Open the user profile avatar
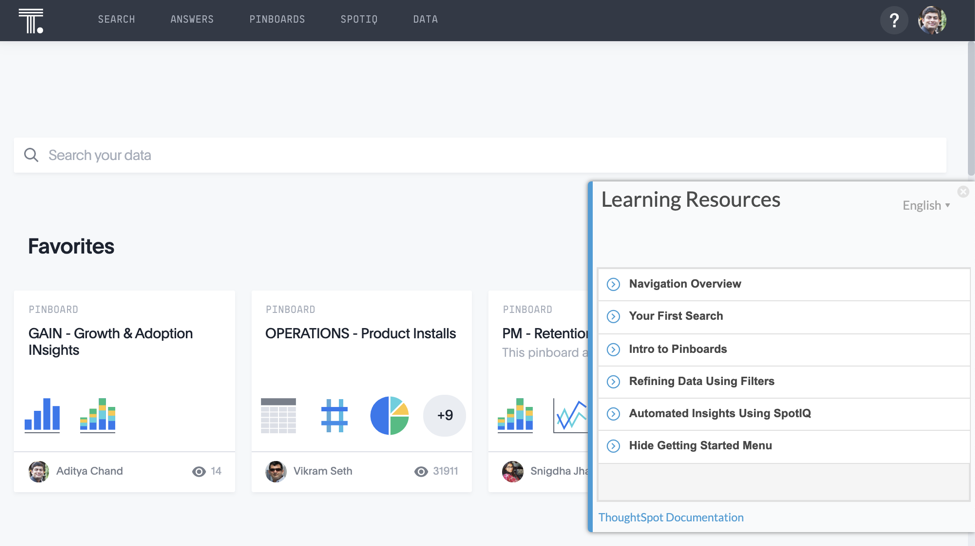 (932, 21)
